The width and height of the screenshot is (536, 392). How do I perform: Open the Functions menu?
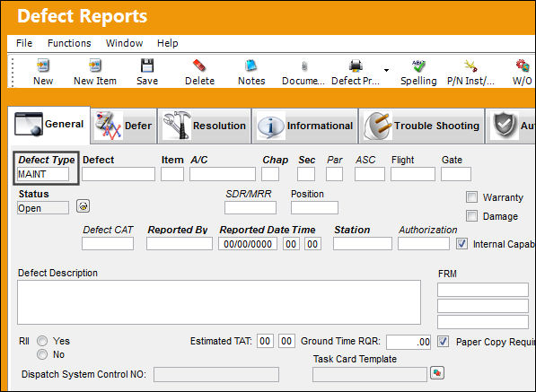pyautogui.click(x=69, y=43)
